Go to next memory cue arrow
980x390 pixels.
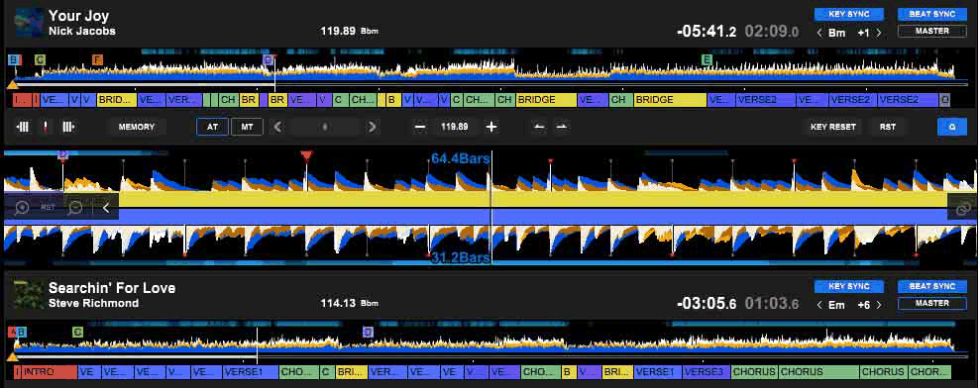pyautogui.click(x=373, y=127)
